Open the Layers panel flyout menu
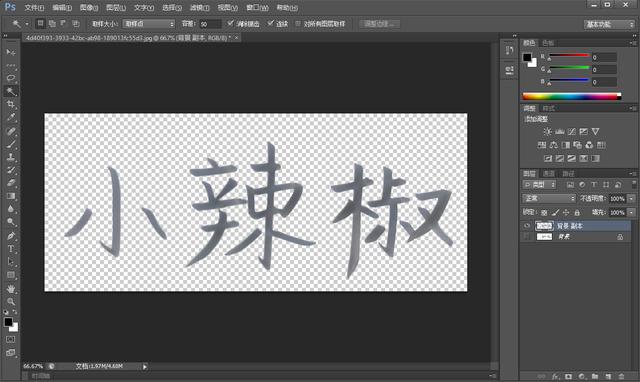This screenshot has width=640, height=382. coord(633,173)
